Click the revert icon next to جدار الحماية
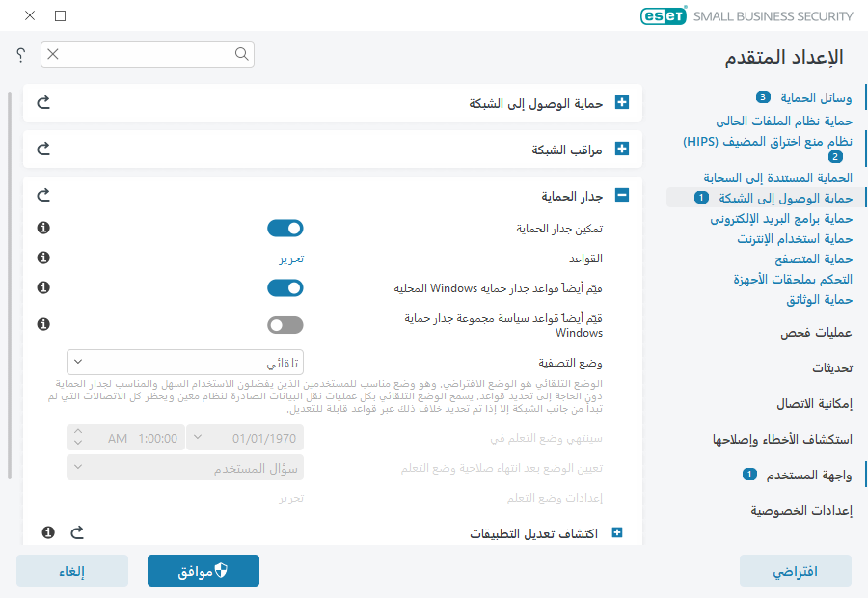The width and height of the screenshot is (868, 598). click(42, 194)
